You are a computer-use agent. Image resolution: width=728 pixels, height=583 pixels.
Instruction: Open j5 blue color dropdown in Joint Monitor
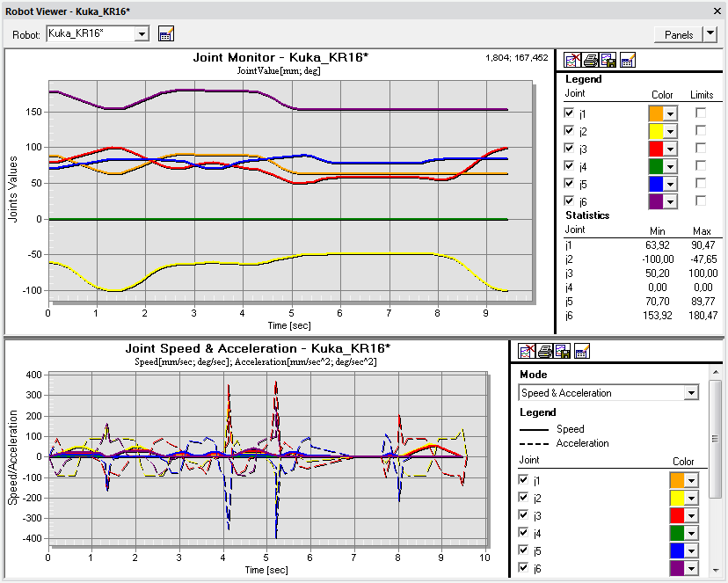click(x=670, y=185)
